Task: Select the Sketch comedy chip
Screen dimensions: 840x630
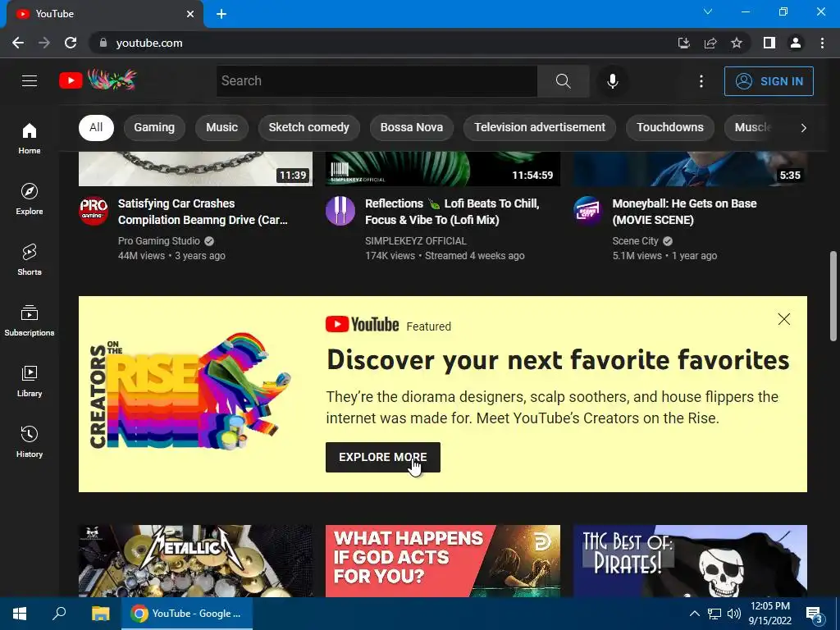Action: 308,127
